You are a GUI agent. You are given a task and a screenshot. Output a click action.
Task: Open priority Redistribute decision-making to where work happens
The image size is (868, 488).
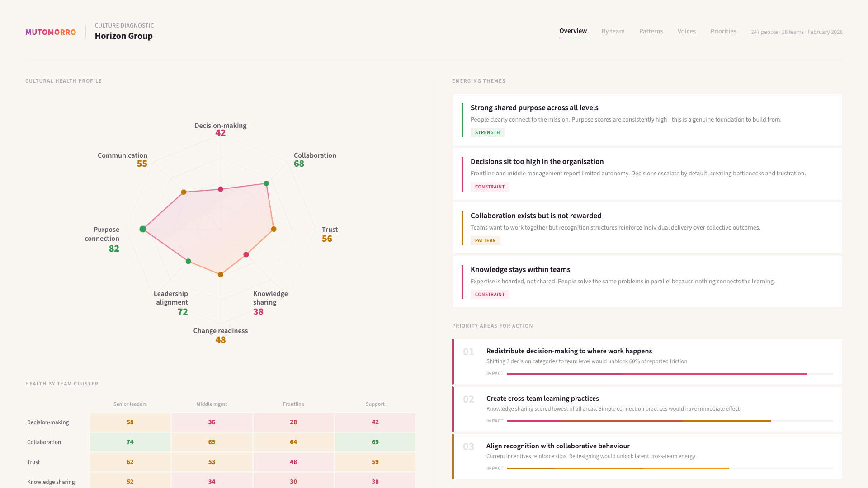click(x=569, y=351)
